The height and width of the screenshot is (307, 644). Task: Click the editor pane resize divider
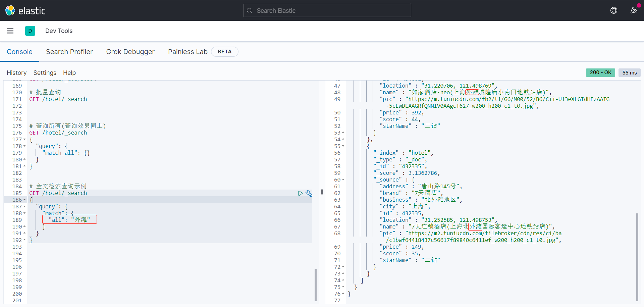coord(322,192)
